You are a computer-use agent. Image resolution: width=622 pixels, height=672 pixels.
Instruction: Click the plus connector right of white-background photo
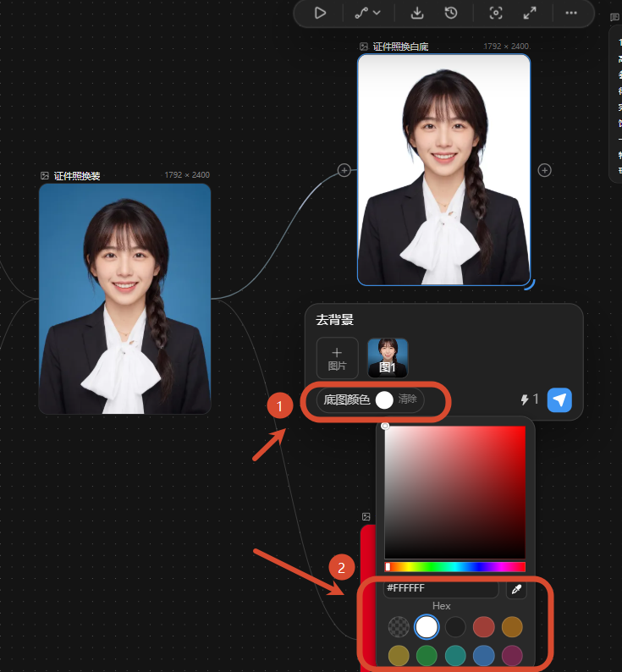click(x=544, y=170)
